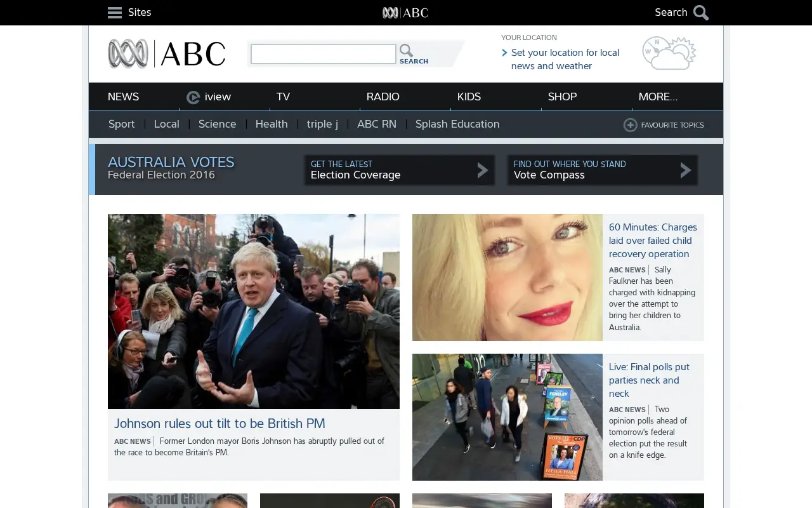Click the weather cloud and sun icon

coord(669,53)
